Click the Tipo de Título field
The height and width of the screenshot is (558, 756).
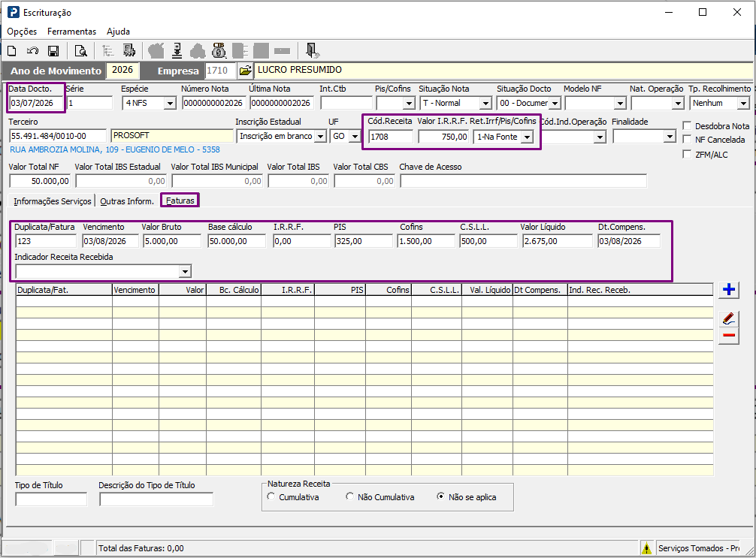(x=51, y=499)
